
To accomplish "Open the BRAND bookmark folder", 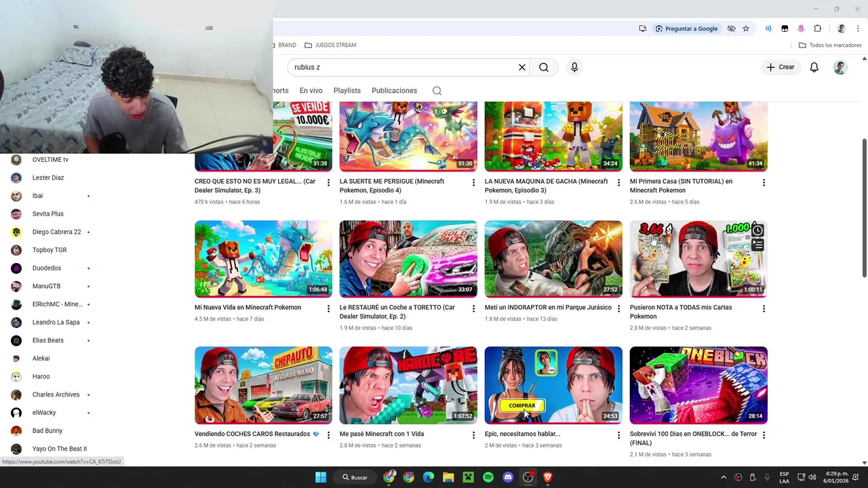I will click(x=285, y=45).
